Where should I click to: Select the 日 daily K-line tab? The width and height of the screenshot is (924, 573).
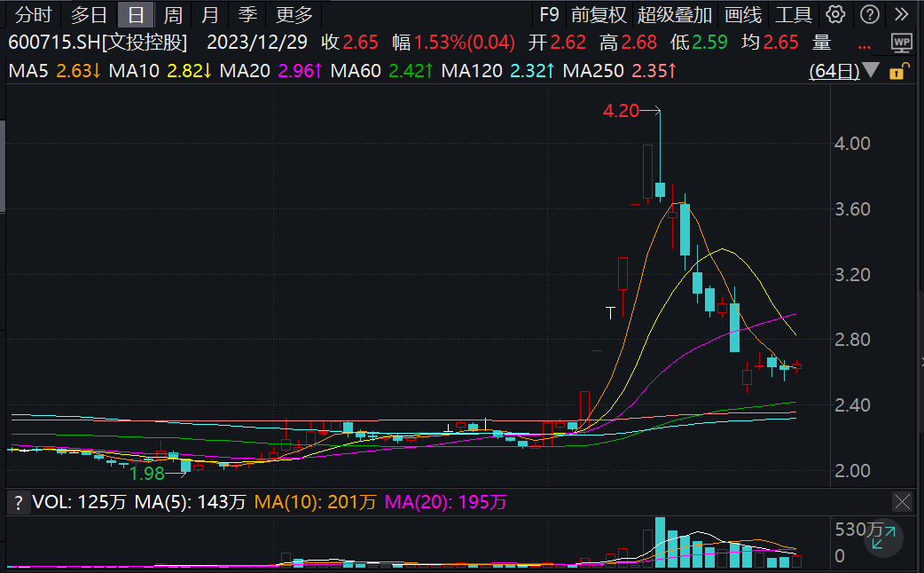tap(136, 14)
